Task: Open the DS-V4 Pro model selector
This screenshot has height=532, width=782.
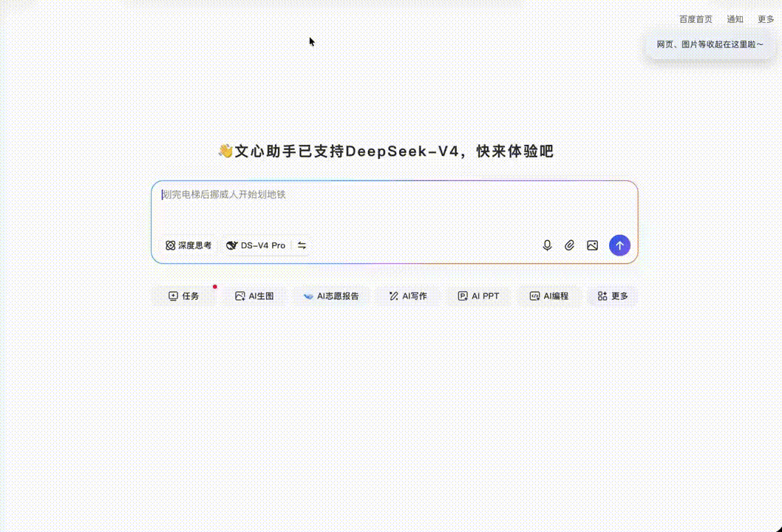Action: coord(256,245)
